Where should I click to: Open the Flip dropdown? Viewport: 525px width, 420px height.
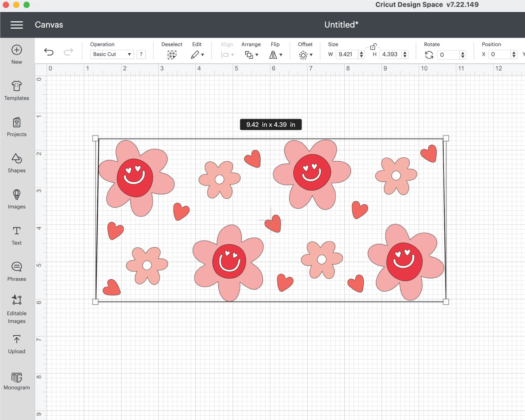click(x=275, y=54)
